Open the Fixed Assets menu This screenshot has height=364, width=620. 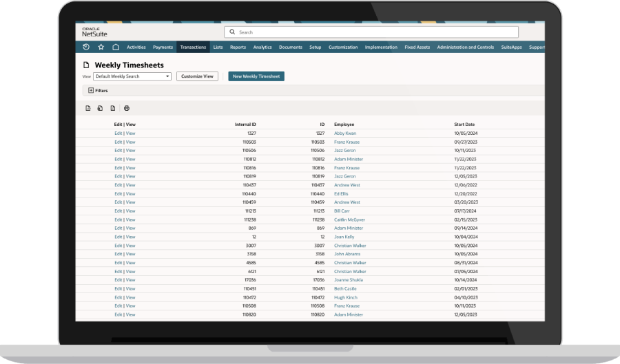417,47
